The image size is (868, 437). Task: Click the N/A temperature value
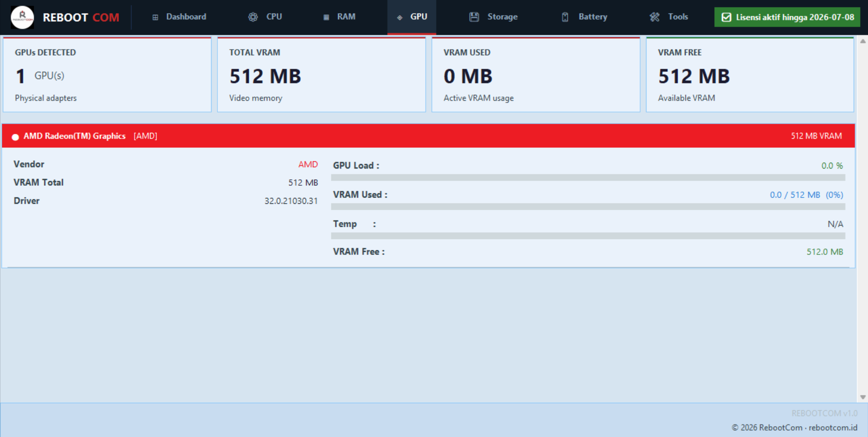tap(835, 224)
